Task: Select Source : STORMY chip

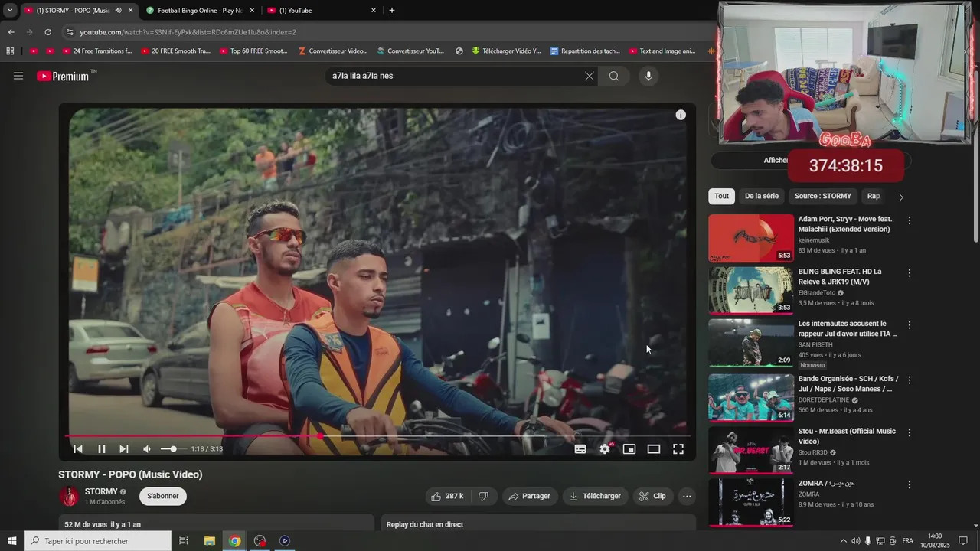Action: 823,196
